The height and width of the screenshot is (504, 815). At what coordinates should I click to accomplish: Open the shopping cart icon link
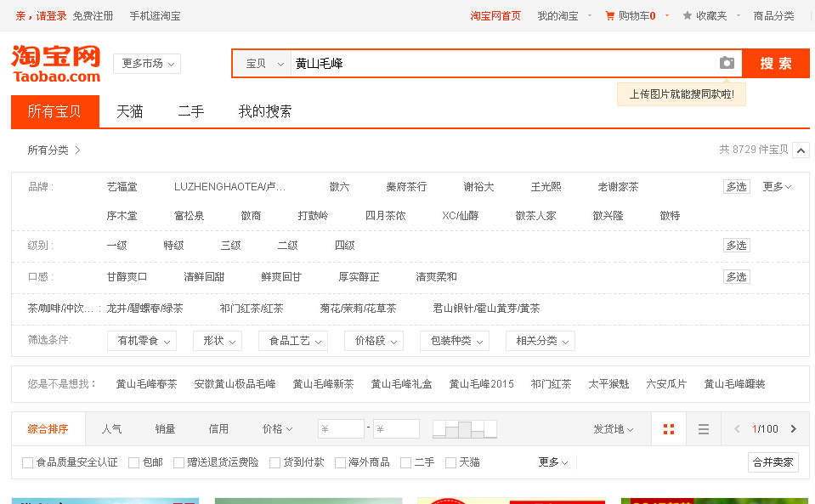[x=610, y=16]
